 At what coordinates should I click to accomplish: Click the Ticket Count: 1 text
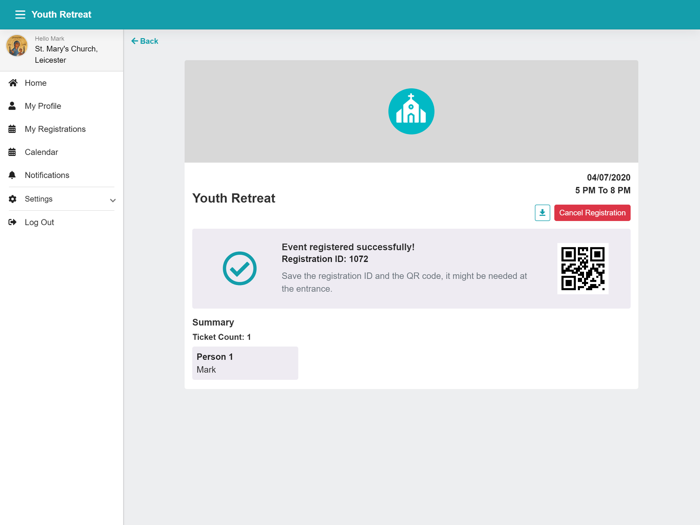click(221, 337)
